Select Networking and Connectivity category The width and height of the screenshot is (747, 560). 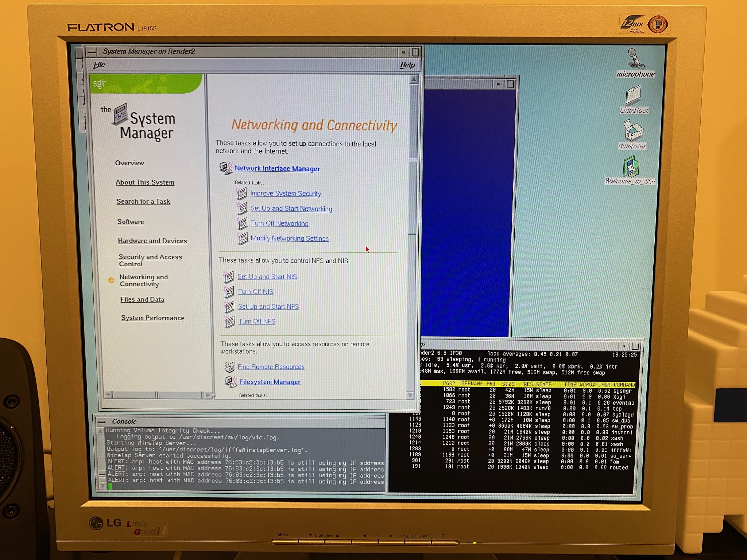[x=144, y=280]
